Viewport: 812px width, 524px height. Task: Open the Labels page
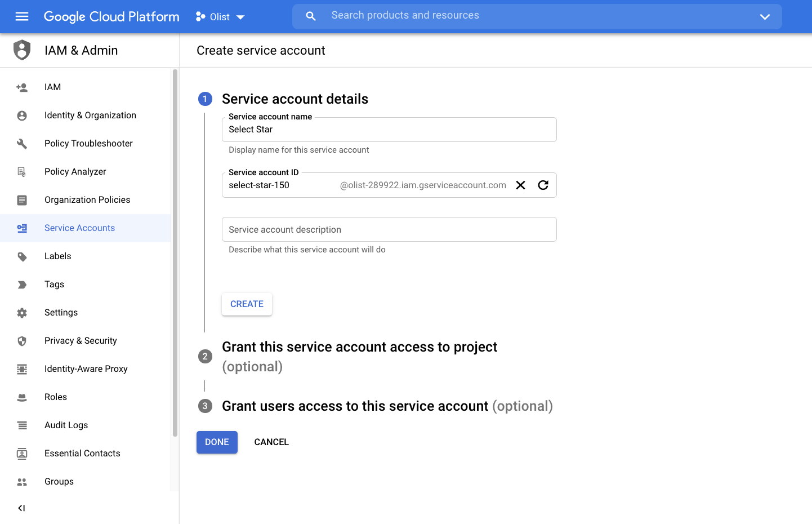point(85,256)
